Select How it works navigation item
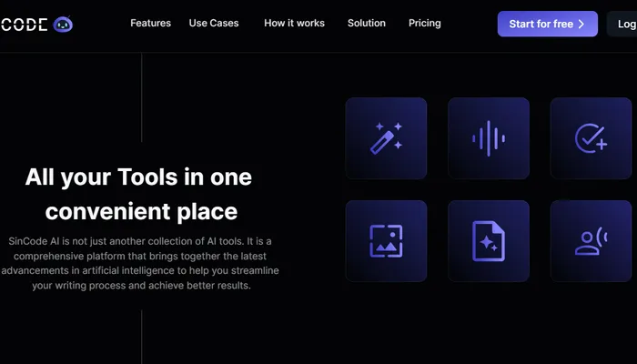This screenshot has width=637, height=364. pos(294,24)
